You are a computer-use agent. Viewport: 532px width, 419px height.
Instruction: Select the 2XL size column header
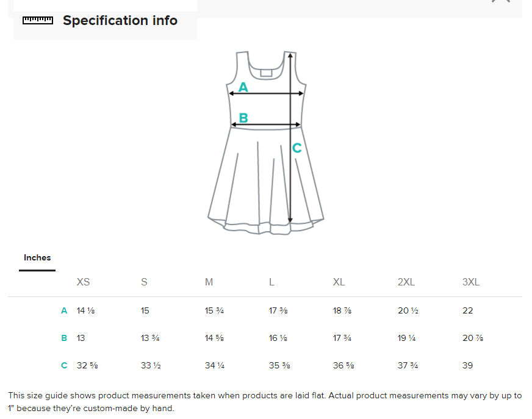click(x=406, y=282)
